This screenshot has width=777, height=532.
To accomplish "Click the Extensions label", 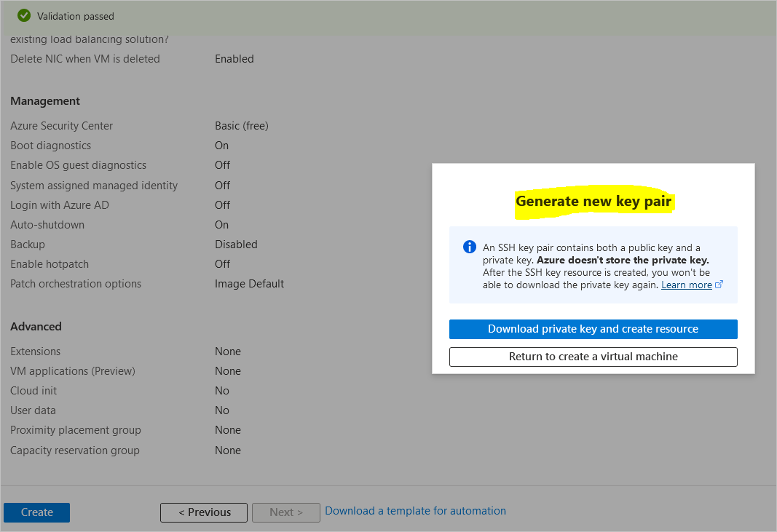I will coord(35,352).
